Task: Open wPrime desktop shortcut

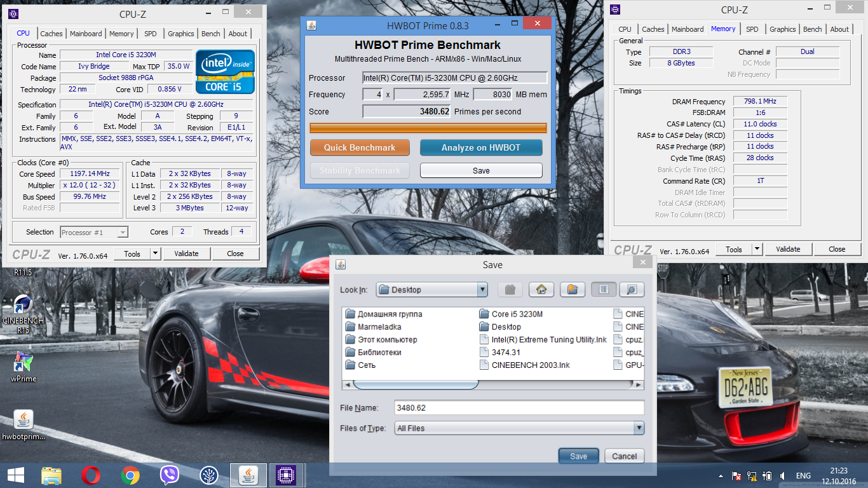Action: (x=24, y=367)
